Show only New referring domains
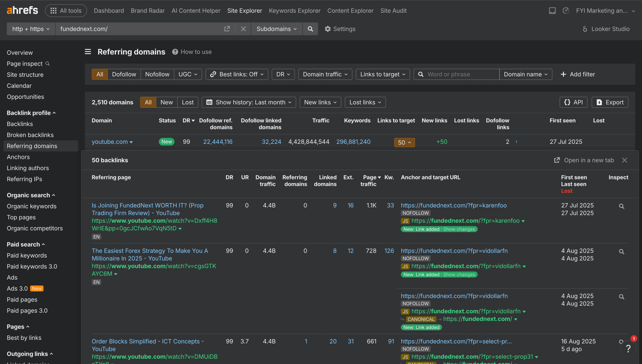Viewport: 642px width, 364px height. tap(166, 102)
